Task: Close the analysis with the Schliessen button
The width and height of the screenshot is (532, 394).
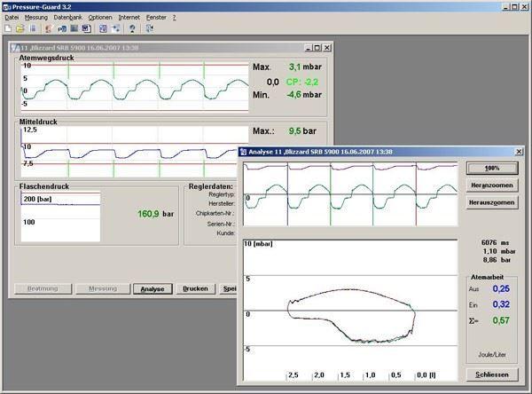Action: click(x=490, y=374)
